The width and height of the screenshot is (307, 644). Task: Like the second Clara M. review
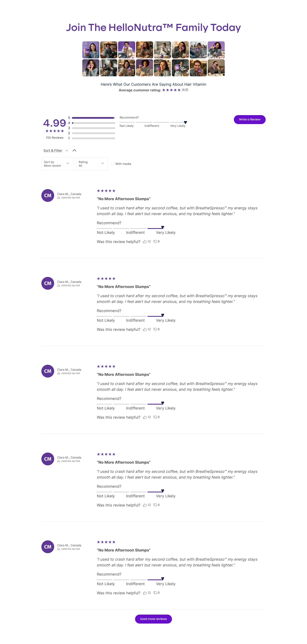pyautogui.click(x=145, y=330)
